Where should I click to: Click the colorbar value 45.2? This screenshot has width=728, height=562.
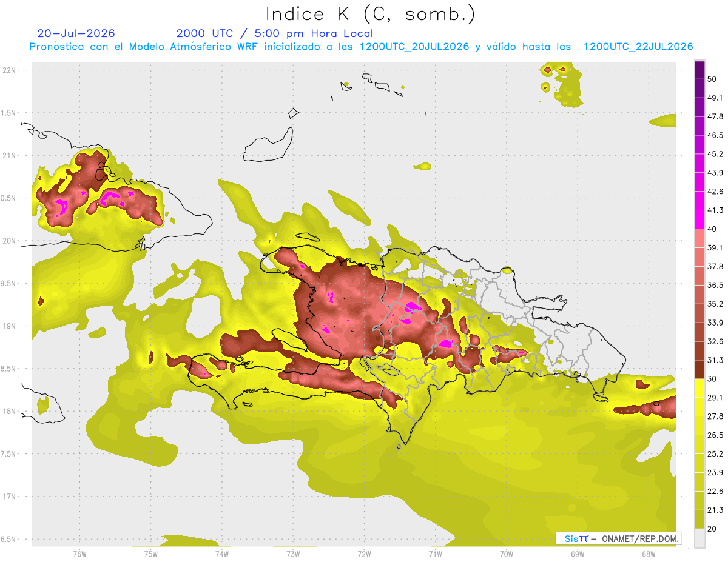[716, 154]
